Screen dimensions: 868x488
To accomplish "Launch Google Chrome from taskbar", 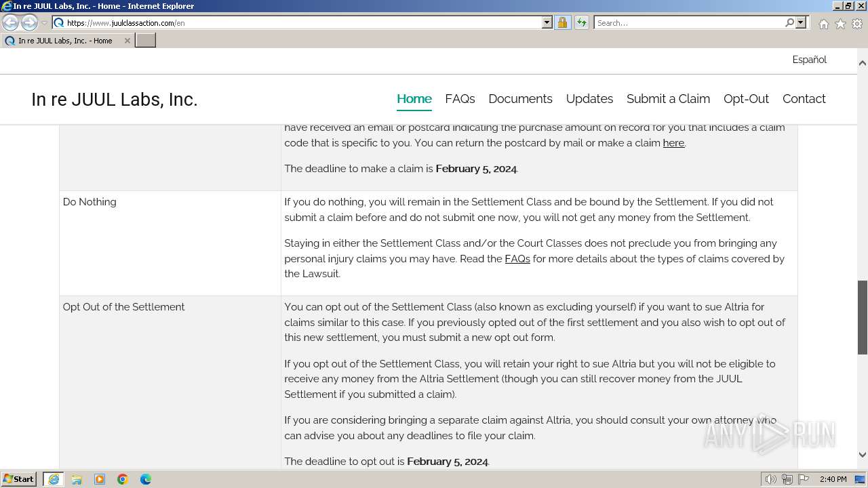I will (123, 479).
